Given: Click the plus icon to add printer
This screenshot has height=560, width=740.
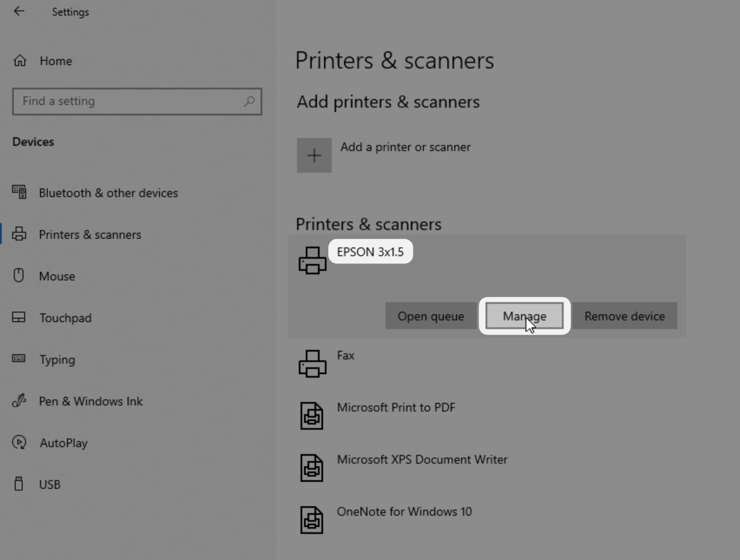Looking at the screenshot, I should [x=314, y=155].
